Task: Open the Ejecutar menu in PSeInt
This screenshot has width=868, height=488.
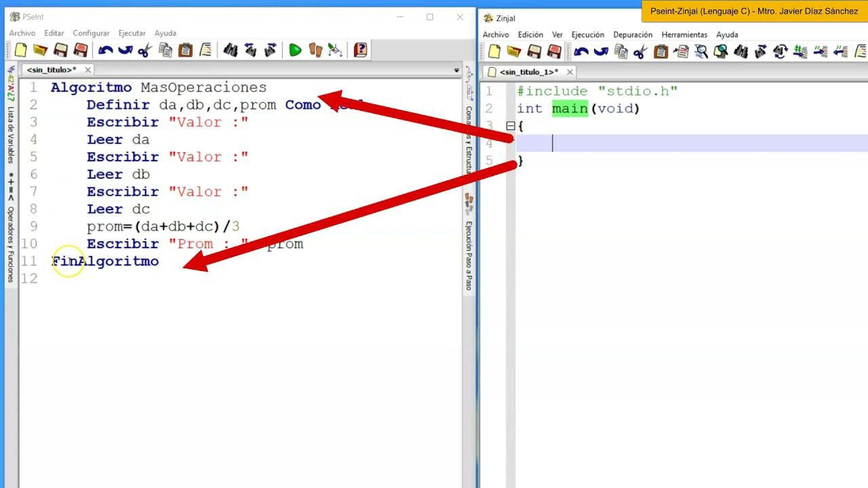Action: (132, 33)
